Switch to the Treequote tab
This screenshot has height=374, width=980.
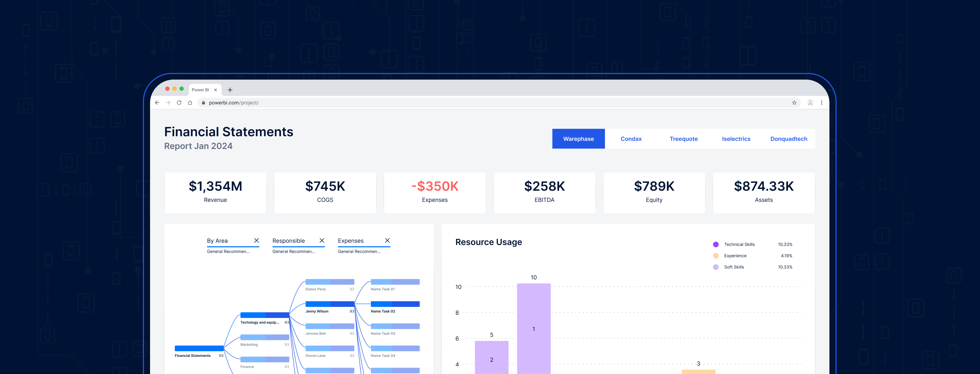[x=683, y=139]
